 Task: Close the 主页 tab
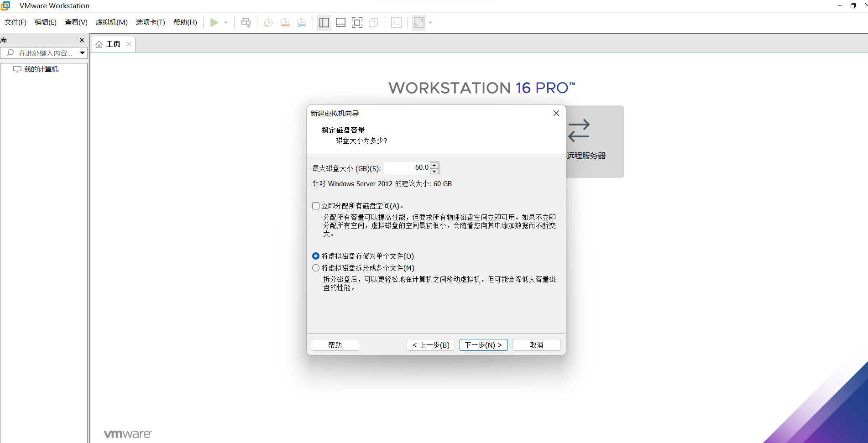click(129, 44)
